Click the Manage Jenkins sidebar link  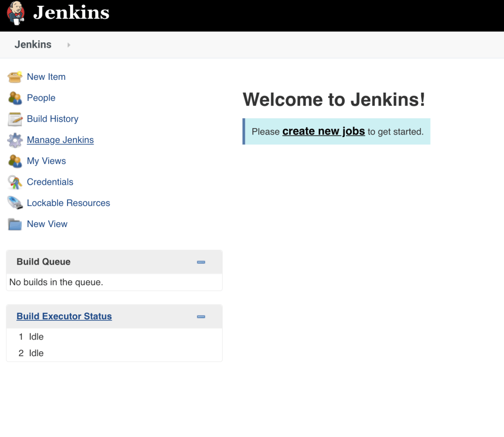click(x=60, y=140)
